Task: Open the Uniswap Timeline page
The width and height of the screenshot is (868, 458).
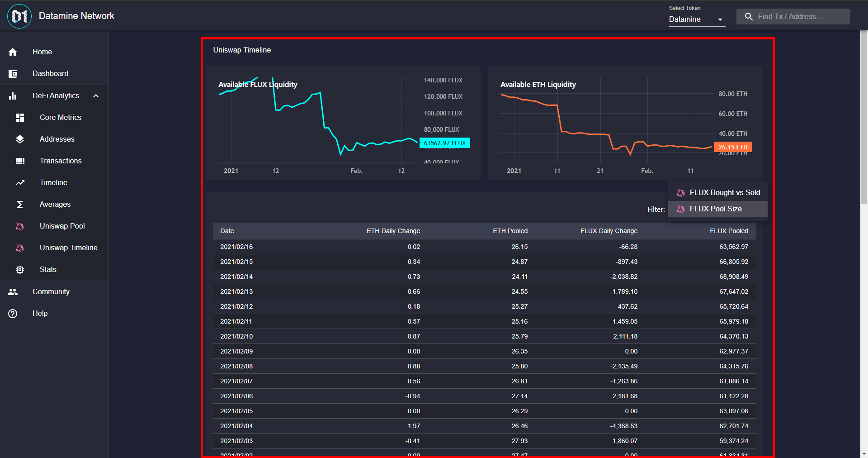Action: pyautogui.click(x=54, y=248)
